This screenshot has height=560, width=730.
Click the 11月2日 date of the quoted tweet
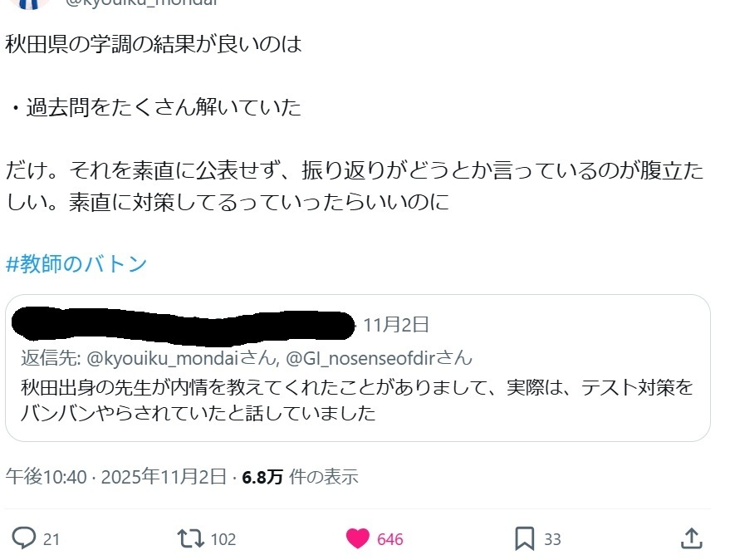pyautogui.click(x=395, y=325)
